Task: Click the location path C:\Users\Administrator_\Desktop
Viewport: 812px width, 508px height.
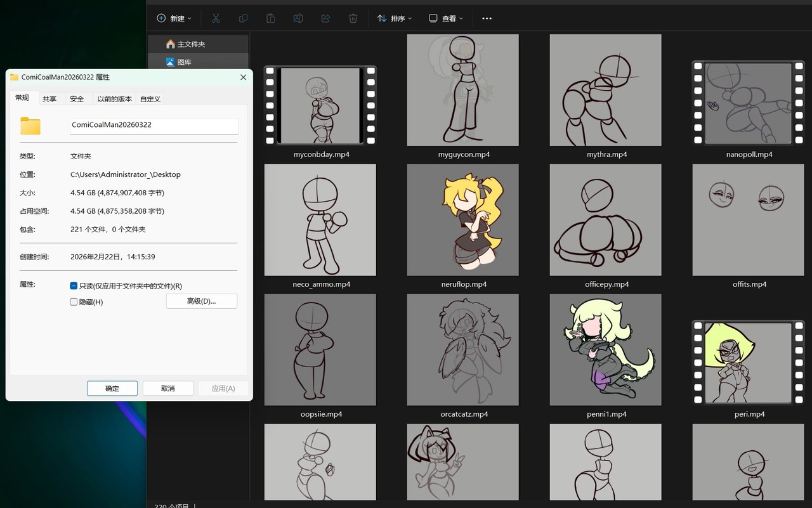Action: pyautogui.click(x=126, y=174)
